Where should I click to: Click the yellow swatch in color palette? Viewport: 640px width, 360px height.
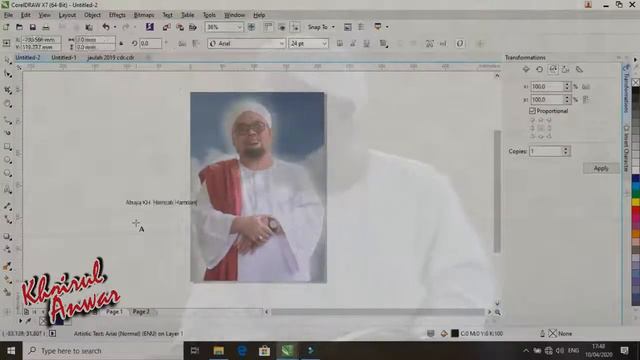click(x=636, y=202)
